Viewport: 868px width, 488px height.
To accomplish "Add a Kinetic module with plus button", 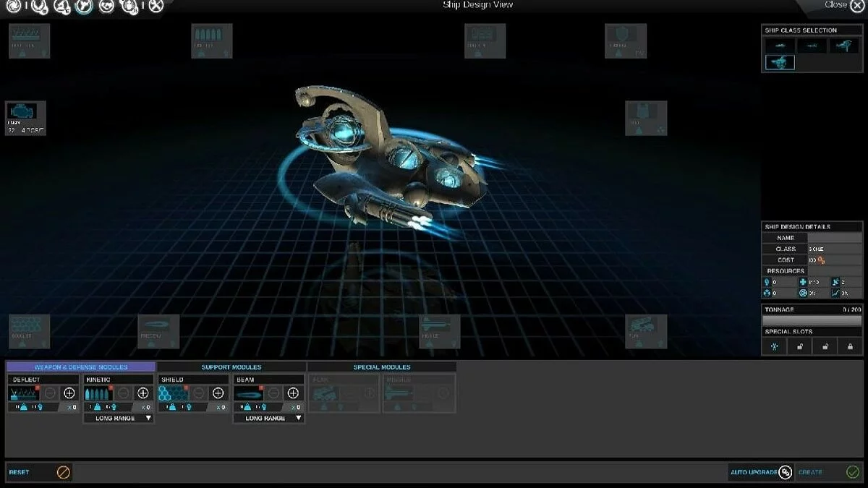I will click(x=143, y=393).
